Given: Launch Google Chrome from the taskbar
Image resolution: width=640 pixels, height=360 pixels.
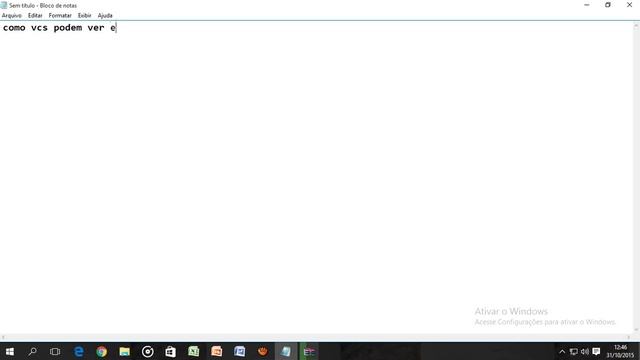Looking at the screenshot, I should click(102, 351).
